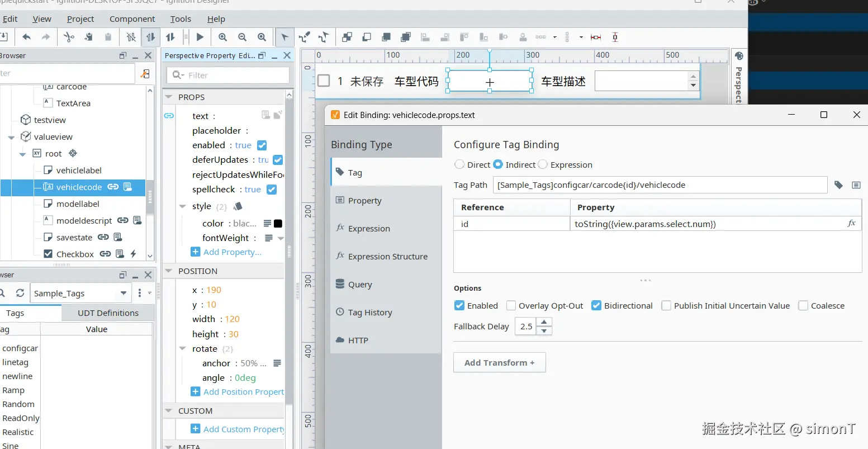Click the Undo arrow in the toolbar

(26, 37)
